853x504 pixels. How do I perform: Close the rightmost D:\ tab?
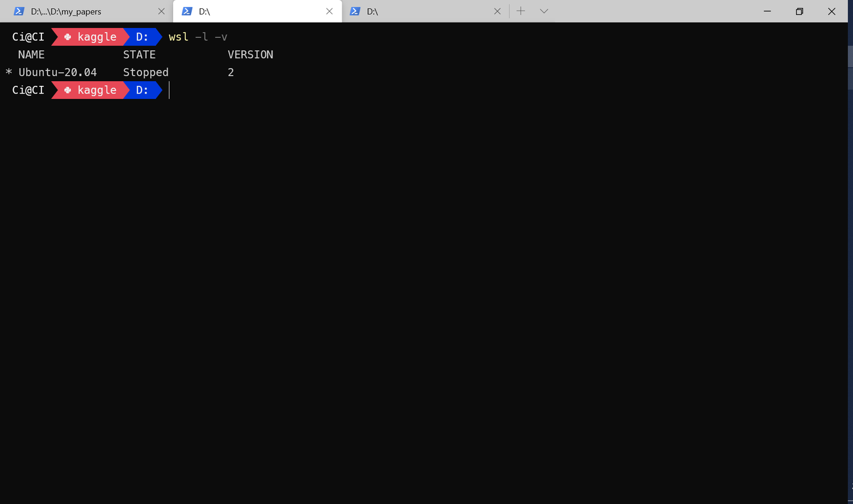pyautogui.click(x=497, y=11)
